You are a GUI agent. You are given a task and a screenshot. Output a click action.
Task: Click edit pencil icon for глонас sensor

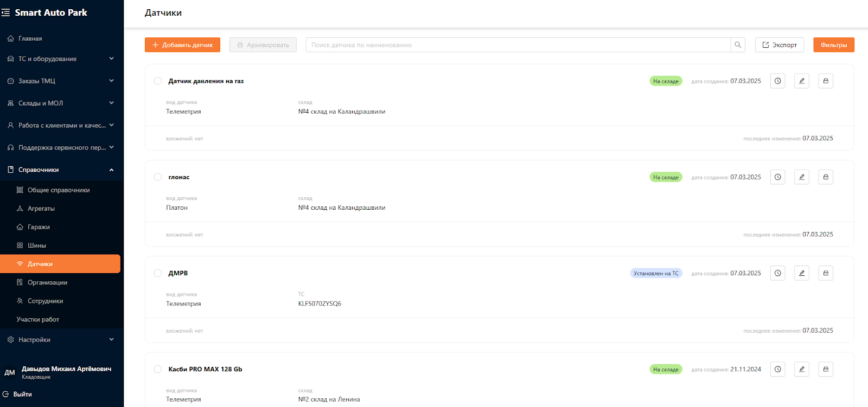click(801, 177)
